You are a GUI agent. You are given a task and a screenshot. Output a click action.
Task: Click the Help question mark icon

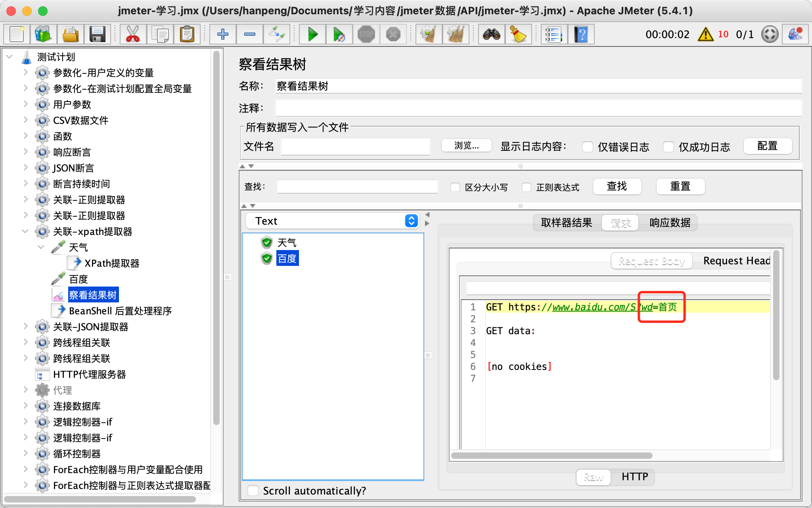[x=581, y=35]
